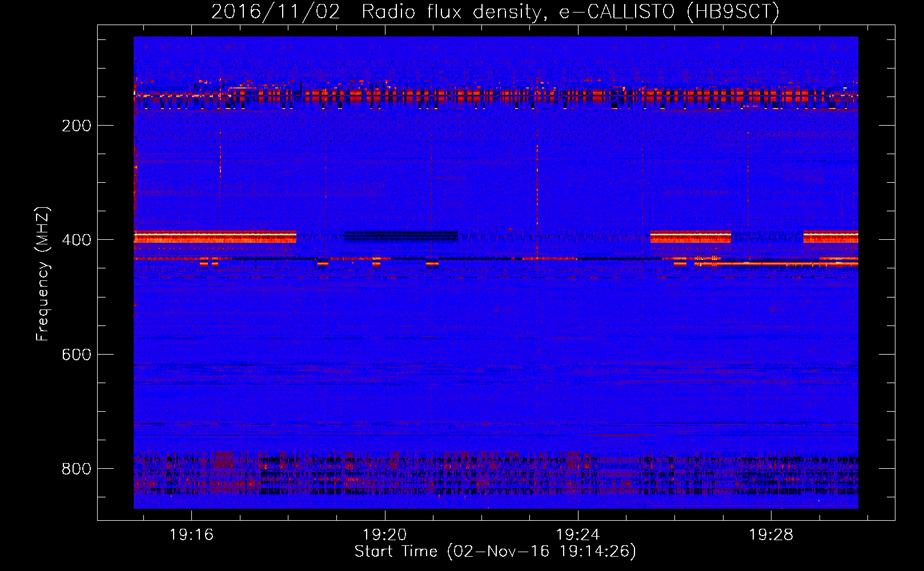This screenshot has width=924, height=571.
Task: Click the "19:20" time tick label
Action: point(385,535)
